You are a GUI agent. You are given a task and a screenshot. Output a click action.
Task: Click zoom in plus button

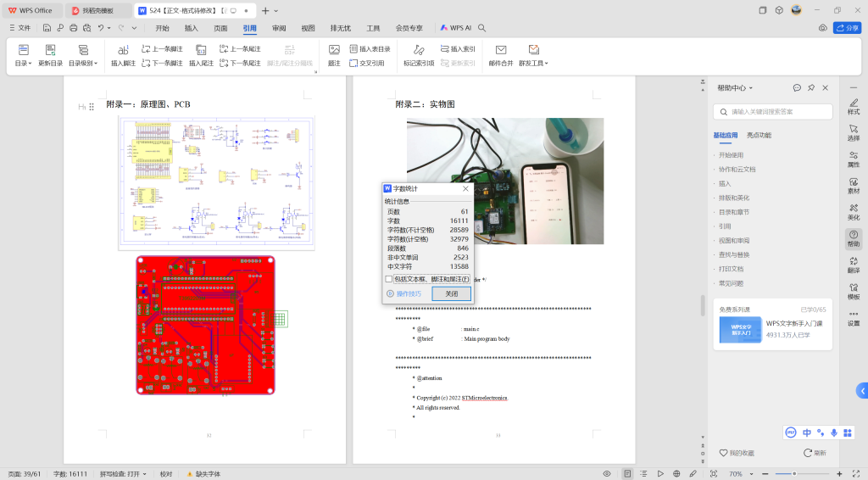[839, 474]
